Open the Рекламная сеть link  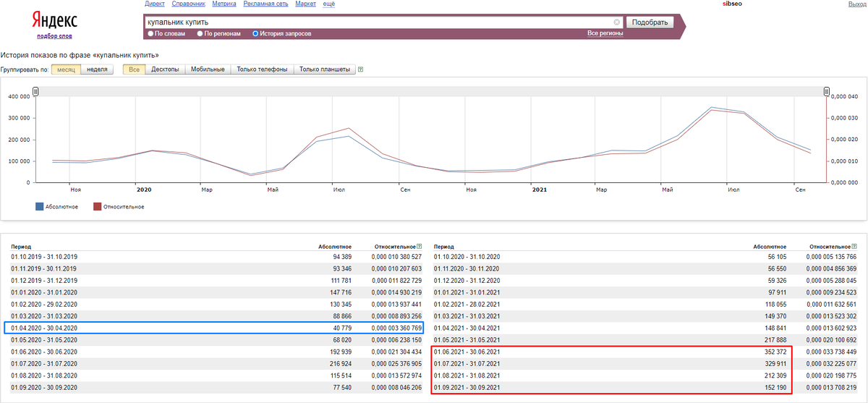click(265, 4)
